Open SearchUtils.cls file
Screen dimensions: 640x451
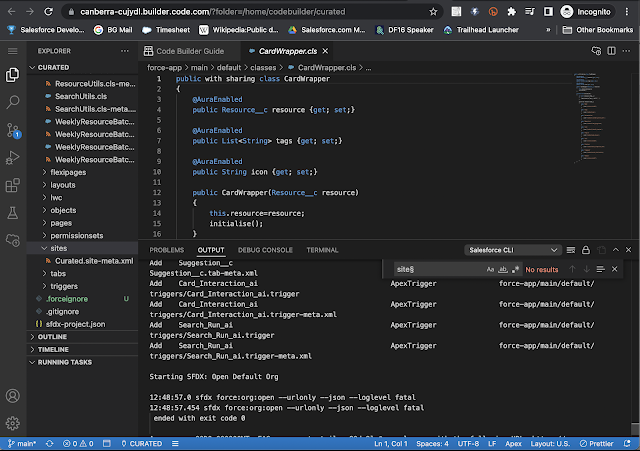(x=81, y=96)
